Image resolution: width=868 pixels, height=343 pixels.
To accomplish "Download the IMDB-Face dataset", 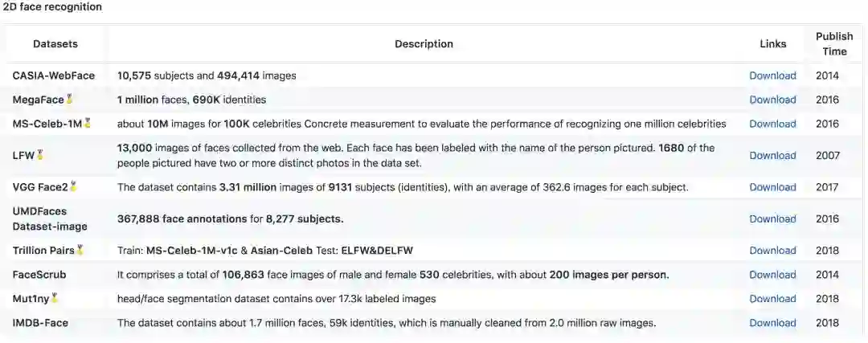I will [772, 323].
